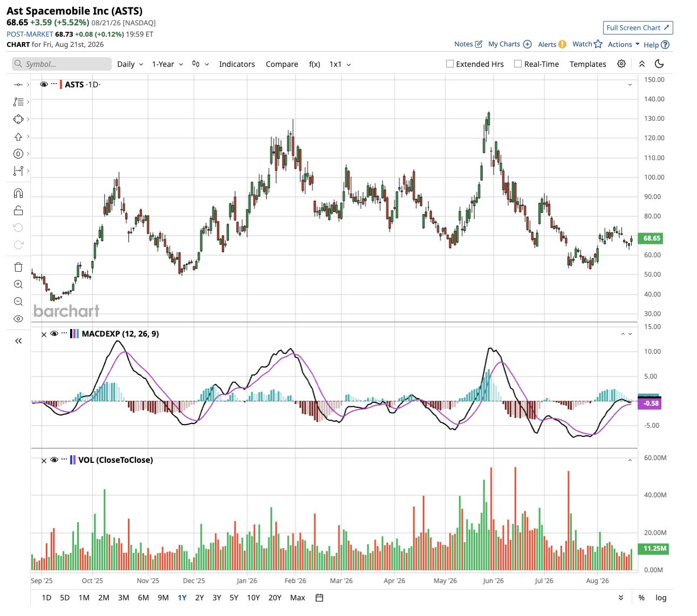Viewport: 697px width, 616px height.
Task: Toggle the magnet snap tool
Action: (x=18, y=193)
